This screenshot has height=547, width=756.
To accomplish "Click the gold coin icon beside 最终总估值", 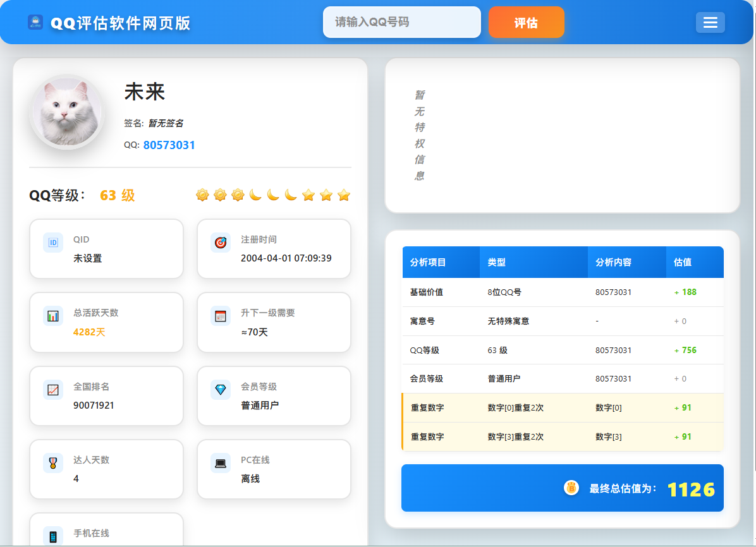I will pos(571,488).
